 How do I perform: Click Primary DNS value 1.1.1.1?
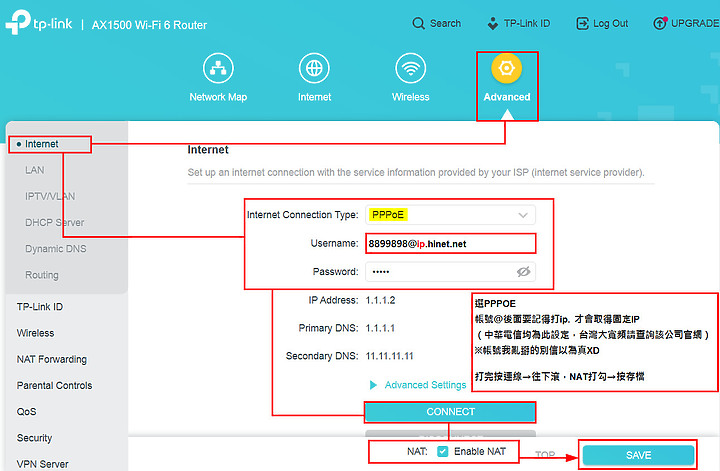coord(380,328)
